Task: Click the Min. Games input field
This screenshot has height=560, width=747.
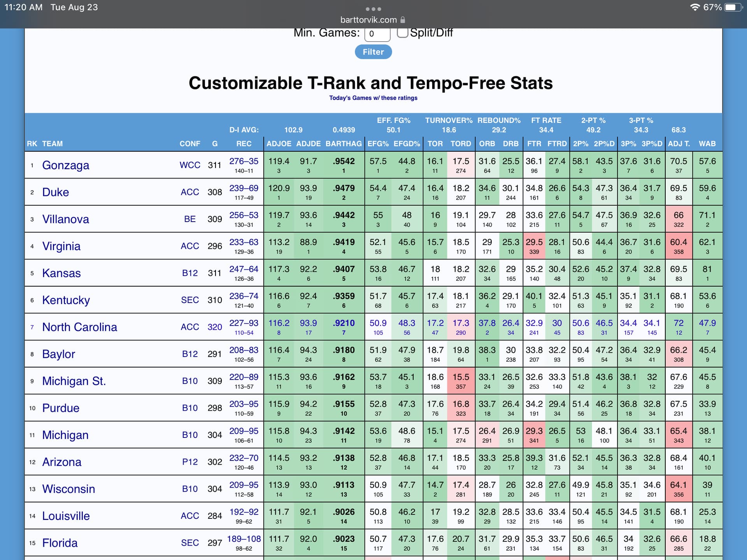Action: pyautogui.click(x=377, y=34)
